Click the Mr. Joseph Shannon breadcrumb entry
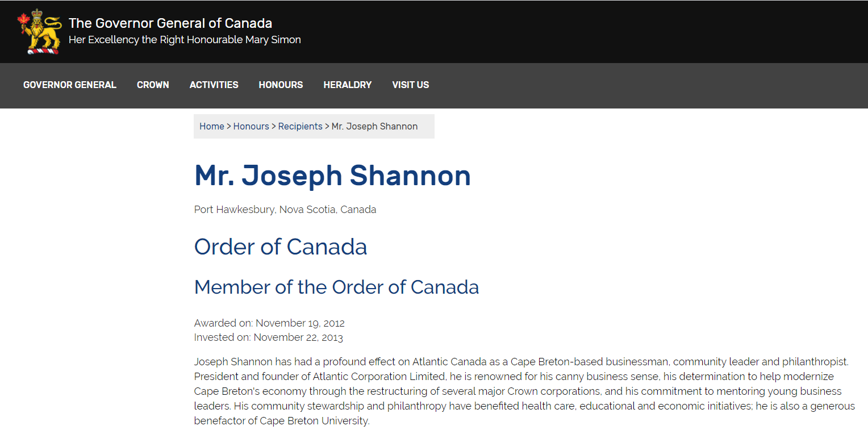This screenshot has width=868, height=434. pos(375,126)
